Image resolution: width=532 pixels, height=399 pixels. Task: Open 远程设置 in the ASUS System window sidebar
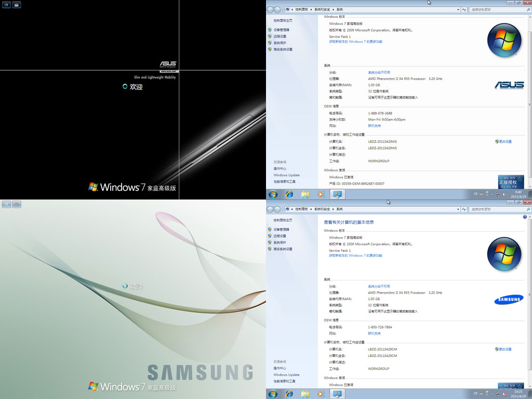280,36
